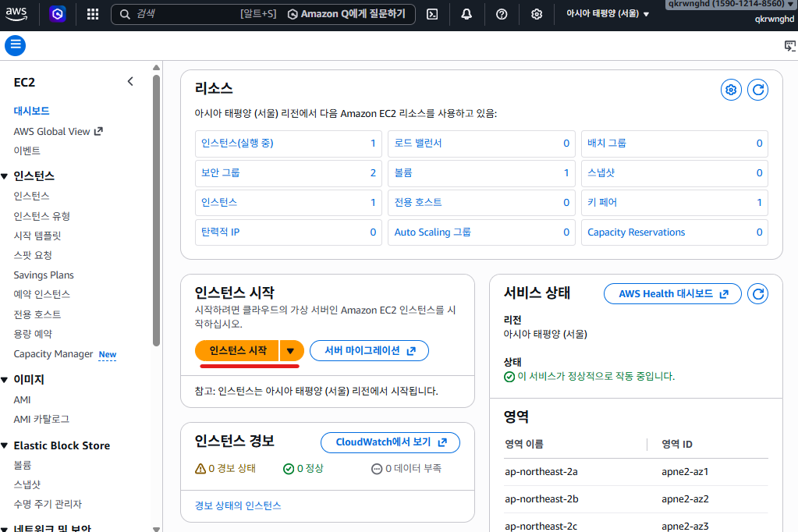Collapse the 네트워크 및 보안 section
This screenshot has height=532, width=798.
click(5, 528)
